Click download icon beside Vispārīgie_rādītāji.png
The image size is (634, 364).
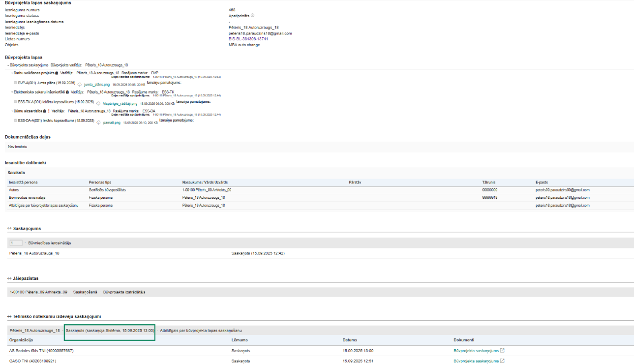point(98,104)
